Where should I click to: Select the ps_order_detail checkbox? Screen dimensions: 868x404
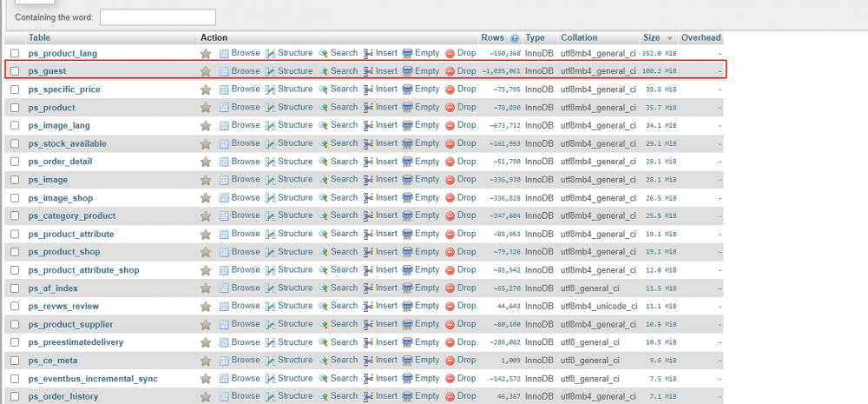coord(15,162)
